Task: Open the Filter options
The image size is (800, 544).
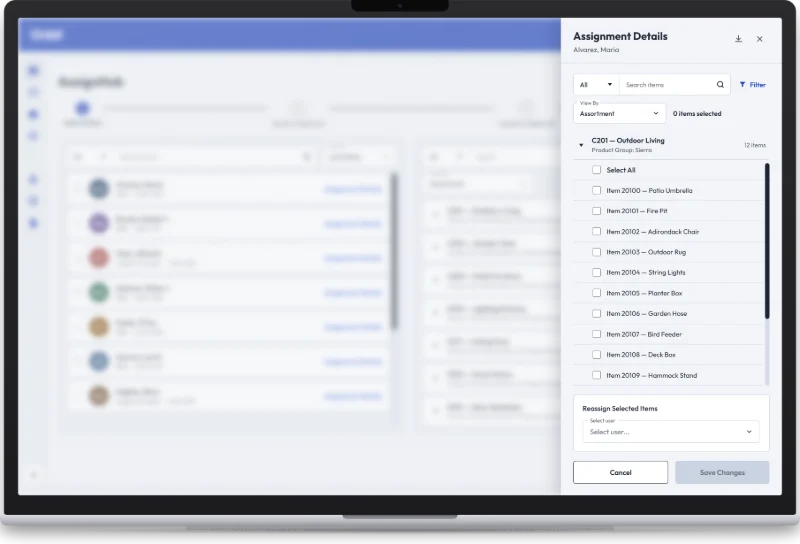Action: point(753,85)
